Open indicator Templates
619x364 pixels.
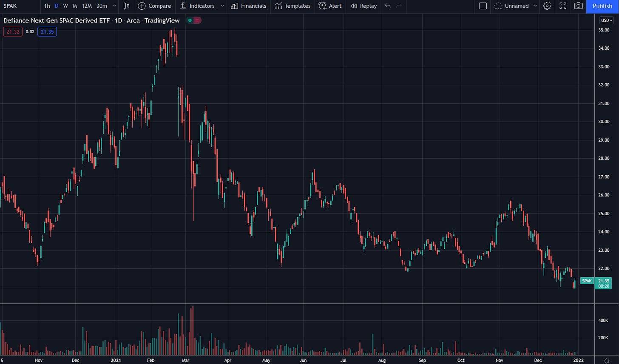pos(292,6)
